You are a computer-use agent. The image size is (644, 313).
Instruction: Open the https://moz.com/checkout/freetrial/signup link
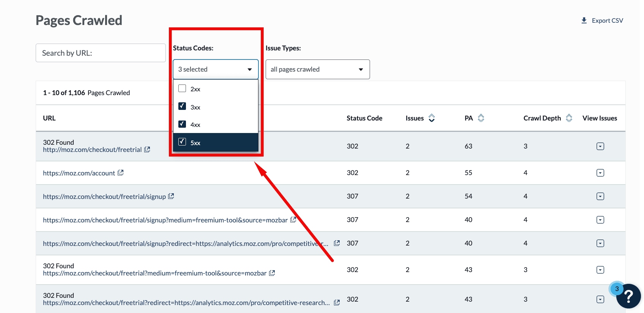[x=104, y=197]
